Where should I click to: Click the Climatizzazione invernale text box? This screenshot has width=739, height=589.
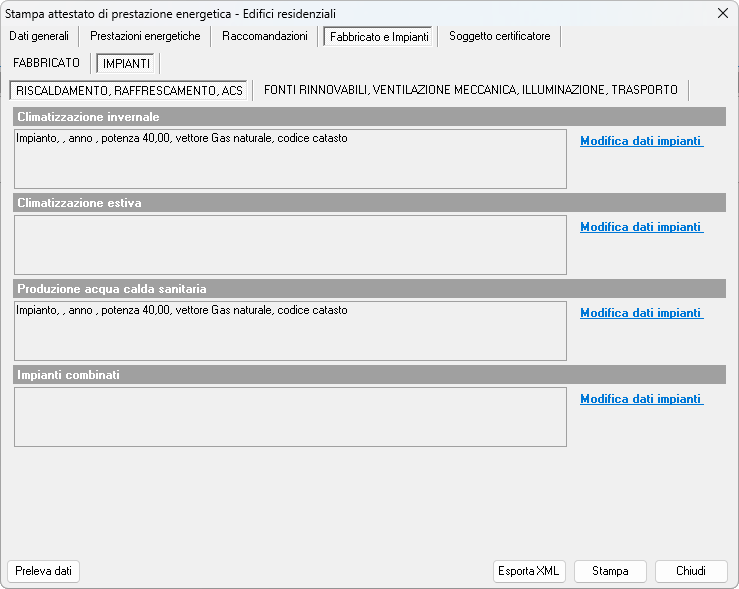[290, 160]
